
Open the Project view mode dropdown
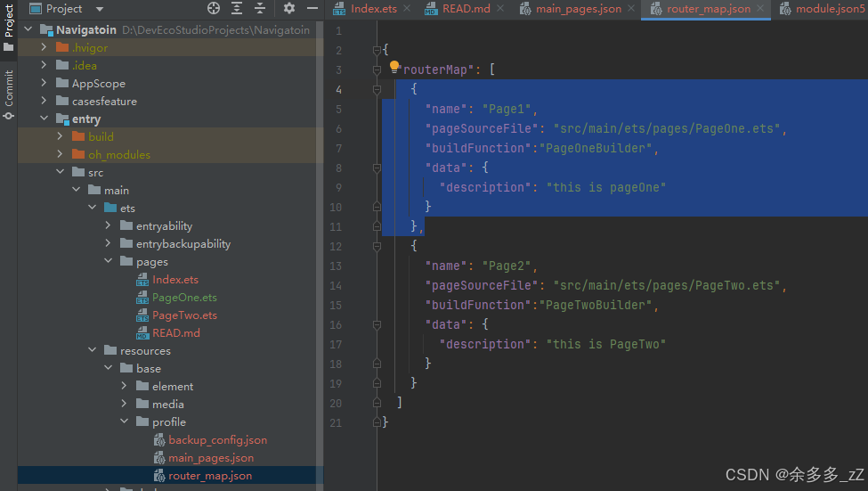(x=100, y=9)
